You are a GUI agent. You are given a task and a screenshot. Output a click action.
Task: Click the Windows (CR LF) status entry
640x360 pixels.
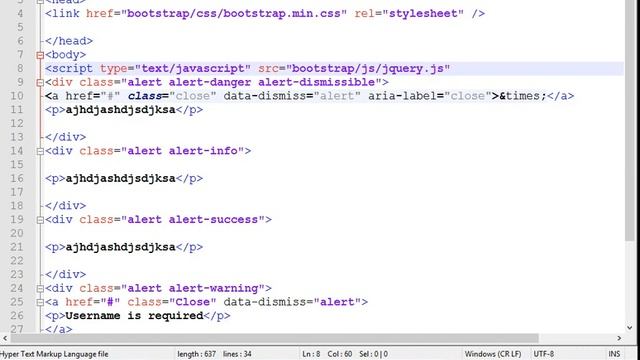(x=493, y=354)
